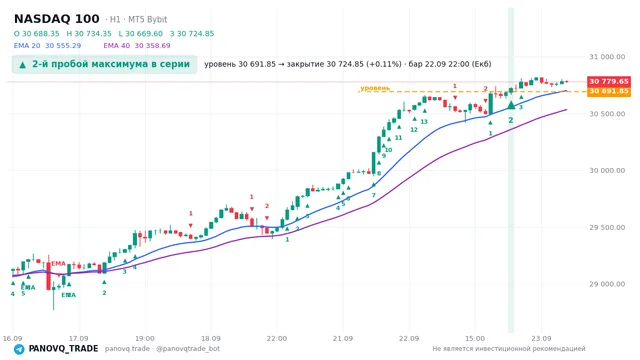Click the Telegram logo icon in the footer
The height and width of the screenshot is (360, 640).
[19, 349]
